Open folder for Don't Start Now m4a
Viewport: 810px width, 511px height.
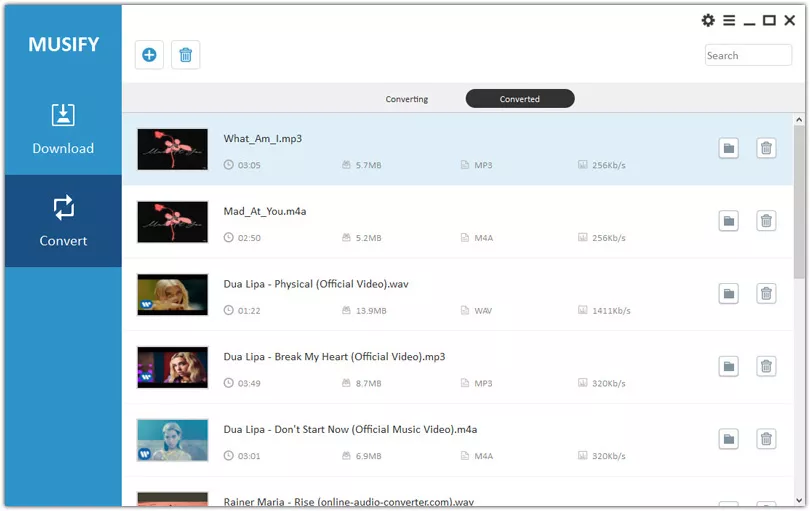click(x=728, y=439)
